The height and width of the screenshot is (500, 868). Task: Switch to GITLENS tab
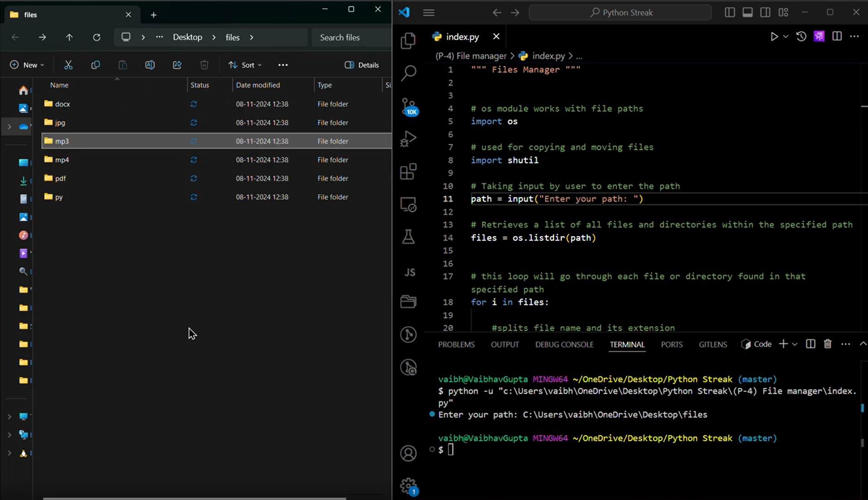(713, 345)
